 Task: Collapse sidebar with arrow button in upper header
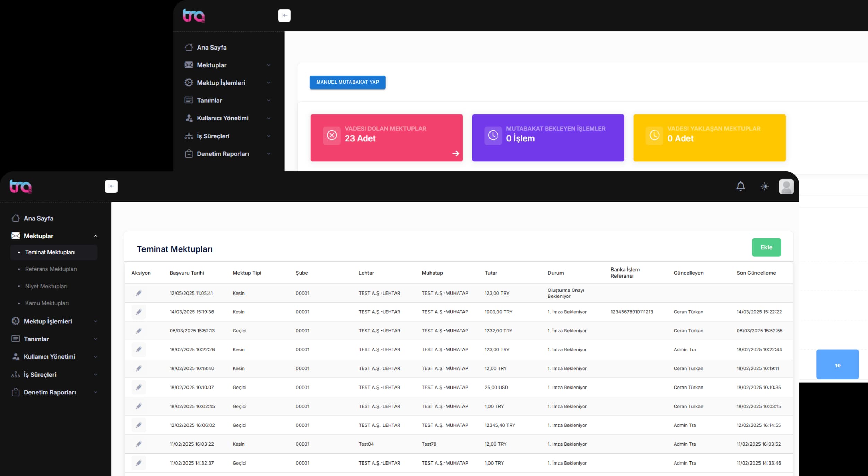[x=284, y=15]
